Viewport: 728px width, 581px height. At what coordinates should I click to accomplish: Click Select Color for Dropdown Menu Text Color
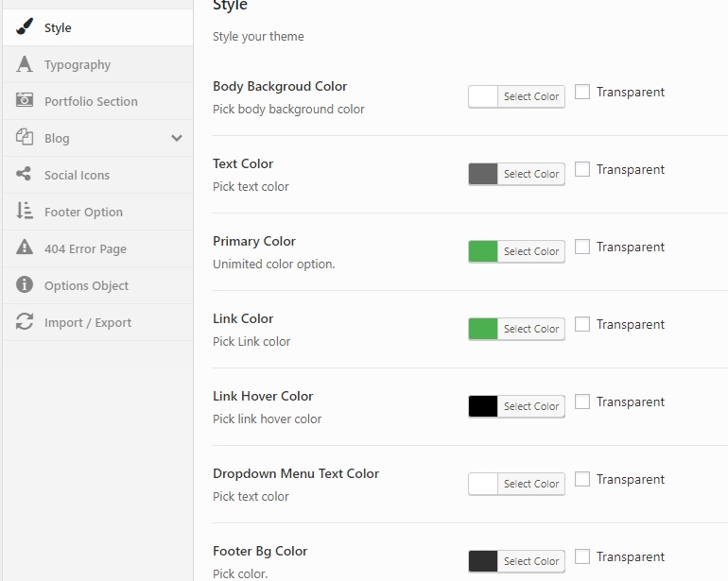coord(531,484)
